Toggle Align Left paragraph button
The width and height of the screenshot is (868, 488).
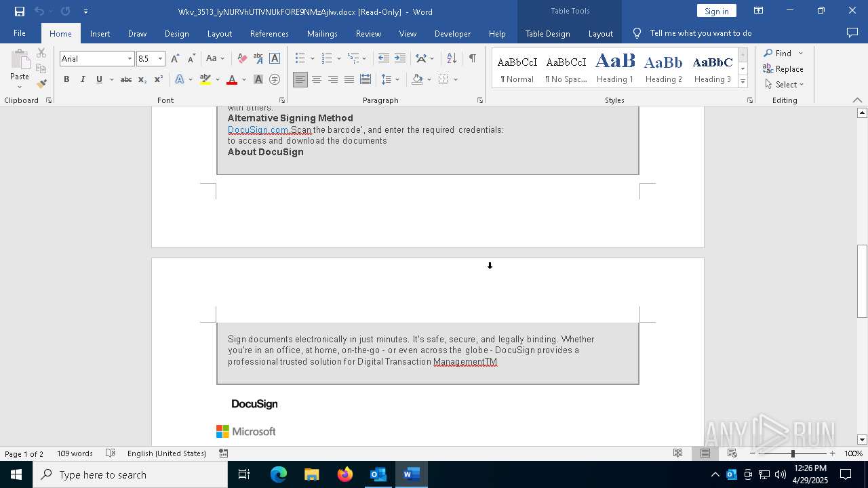tap(300, 79)
